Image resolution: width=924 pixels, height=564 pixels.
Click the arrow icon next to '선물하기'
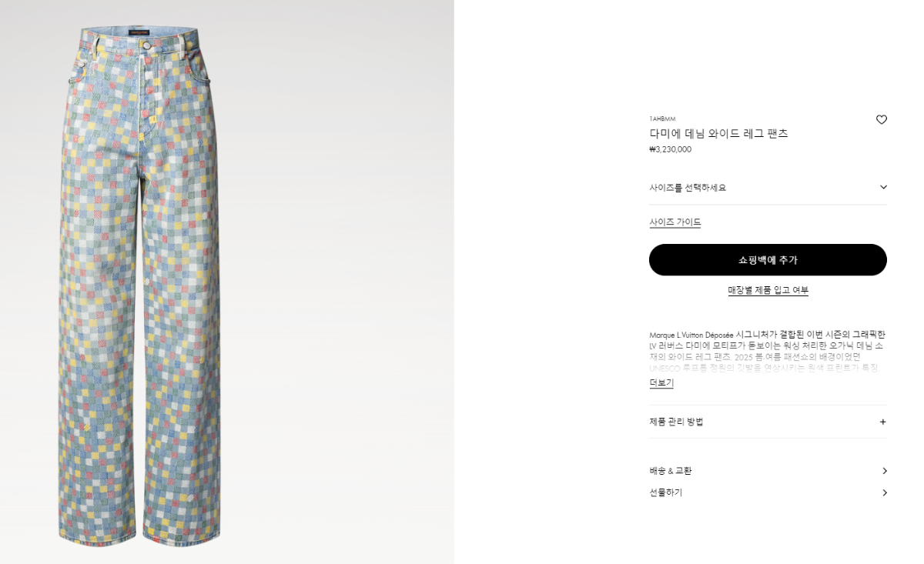tap(884, 492)
